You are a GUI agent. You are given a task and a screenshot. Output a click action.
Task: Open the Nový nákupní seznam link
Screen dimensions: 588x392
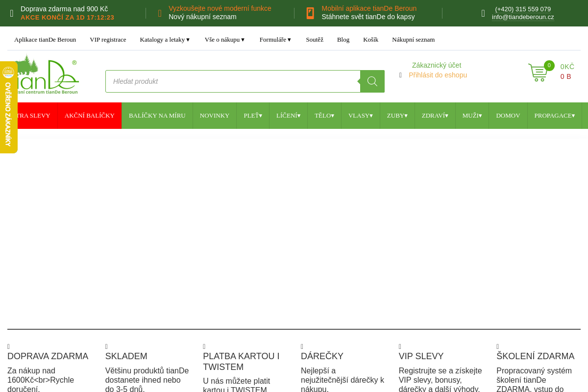202,17
